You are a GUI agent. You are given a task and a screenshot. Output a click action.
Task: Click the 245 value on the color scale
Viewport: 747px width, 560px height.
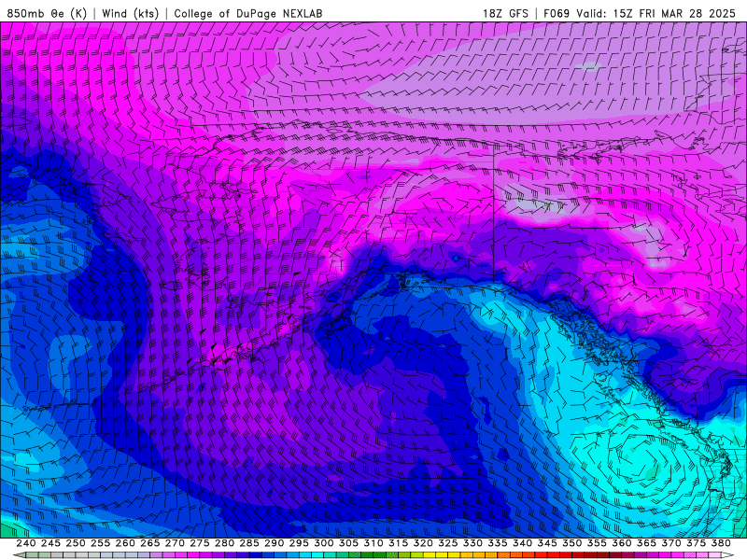coord(51,543)
